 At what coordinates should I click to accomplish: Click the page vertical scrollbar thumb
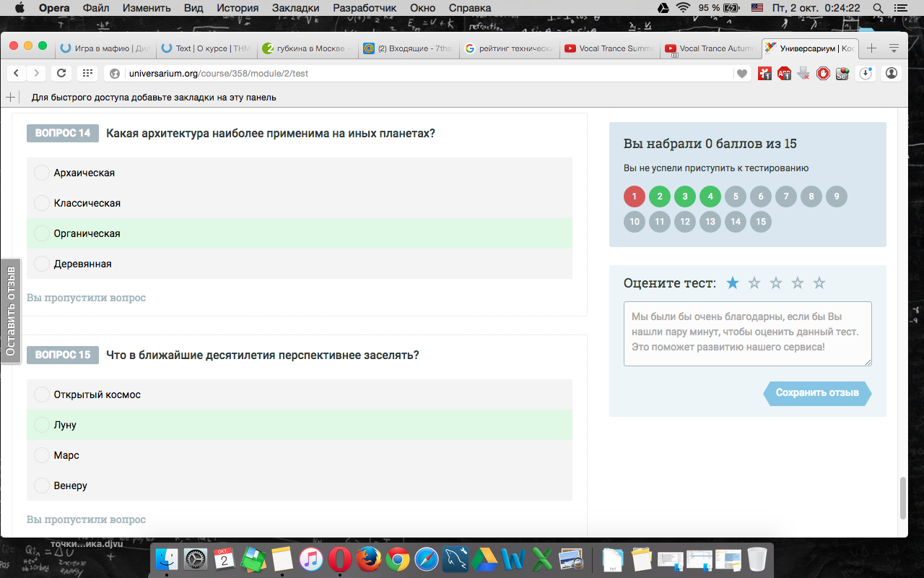(x=902, y=499)
